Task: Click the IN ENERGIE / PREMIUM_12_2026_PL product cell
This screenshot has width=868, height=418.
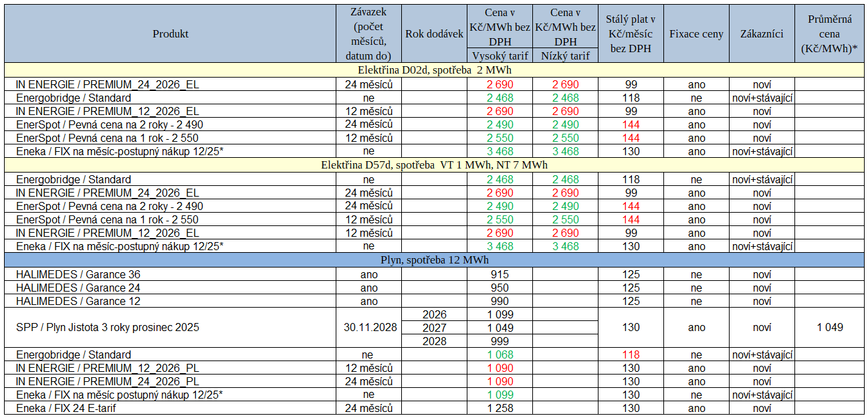Action: click(x=107, y=368)
